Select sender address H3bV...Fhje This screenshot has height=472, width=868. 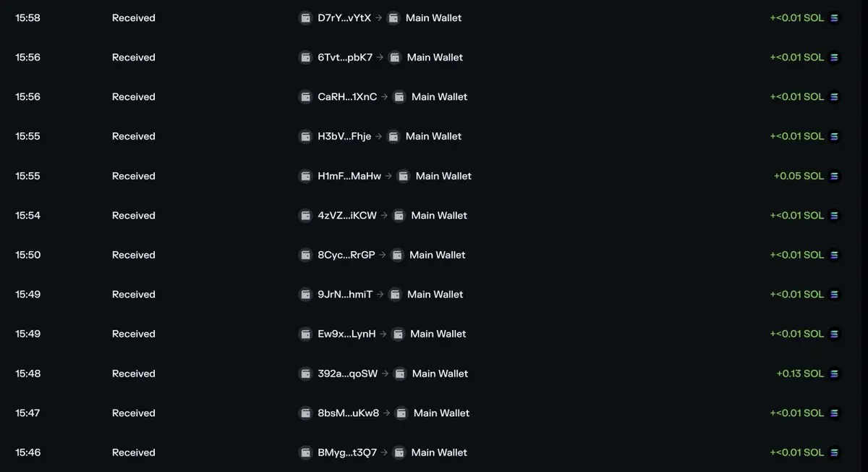(x=344, y=136)
